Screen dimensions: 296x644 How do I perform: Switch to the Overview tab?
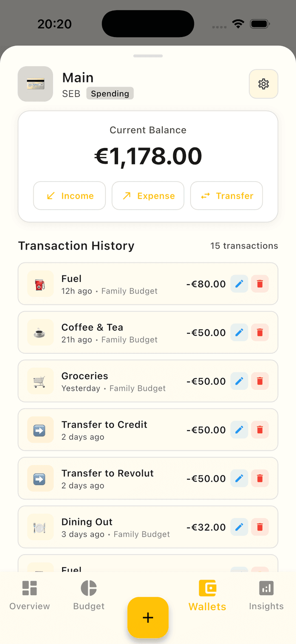click(29, 595)
